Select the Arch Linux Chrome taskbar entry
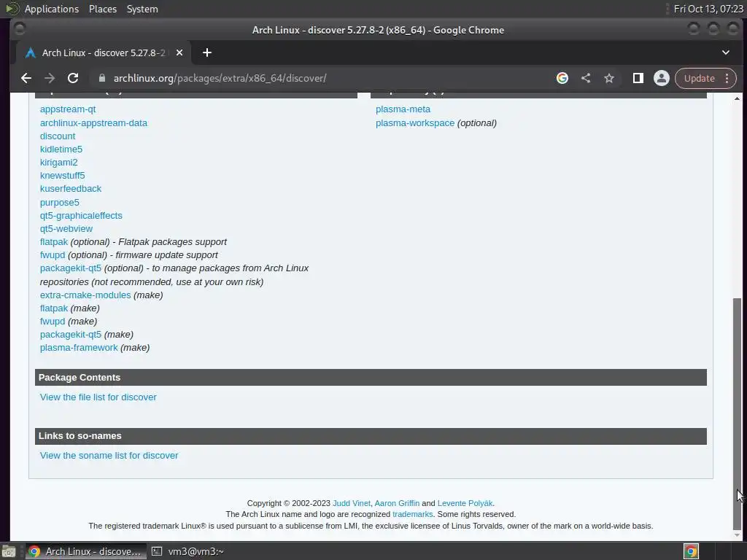The image size is (747, 560). [x=85, y=551]
